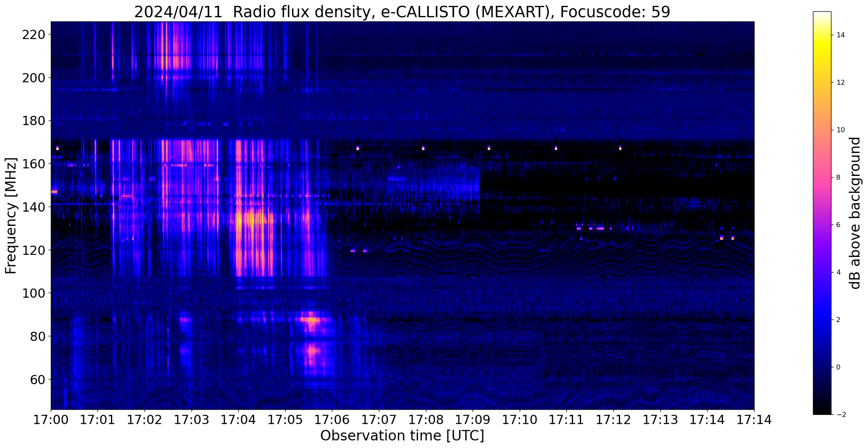Click the 'Frequency [MHz]' y-axis label
The height and width of the screenshot is (448, 868).
point(11,216)
